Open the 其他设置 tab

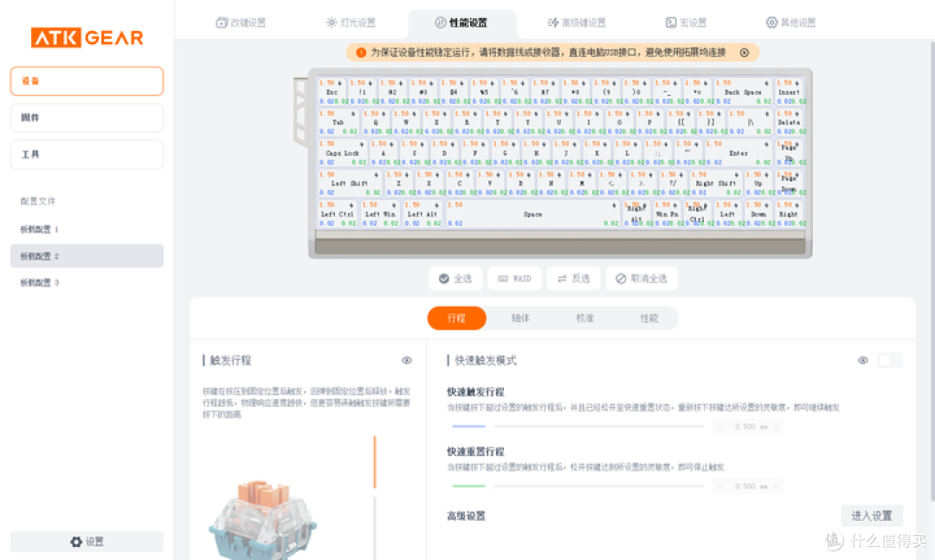pos(790,23)
